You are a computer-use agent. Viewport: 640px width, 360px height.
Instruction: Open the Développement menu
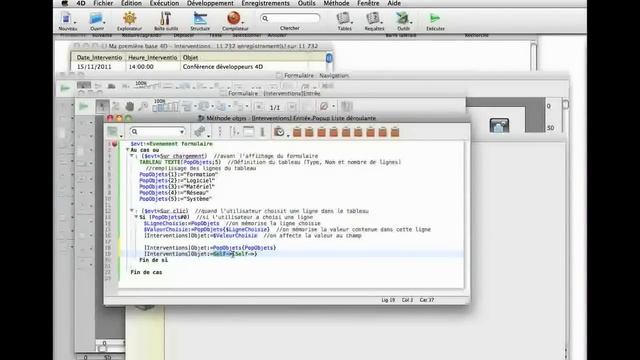[x=210, y=3]
